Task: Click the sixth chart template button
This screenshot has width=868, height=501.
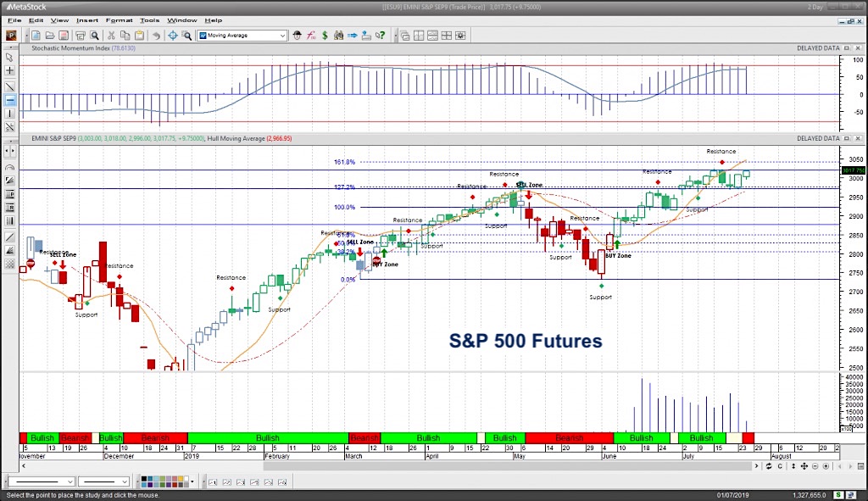Action: 282,482
